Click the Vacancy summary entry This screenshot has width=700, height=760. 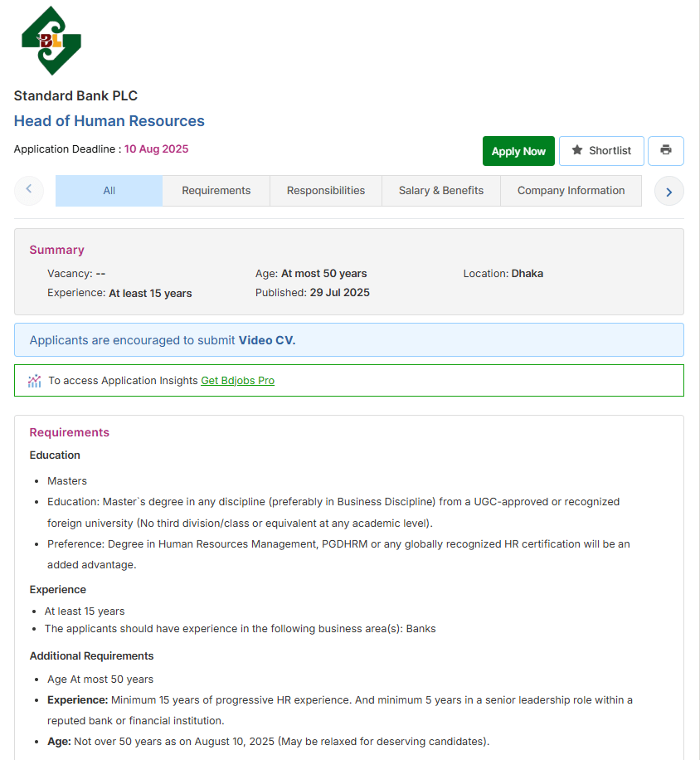[x=76, y=273]
